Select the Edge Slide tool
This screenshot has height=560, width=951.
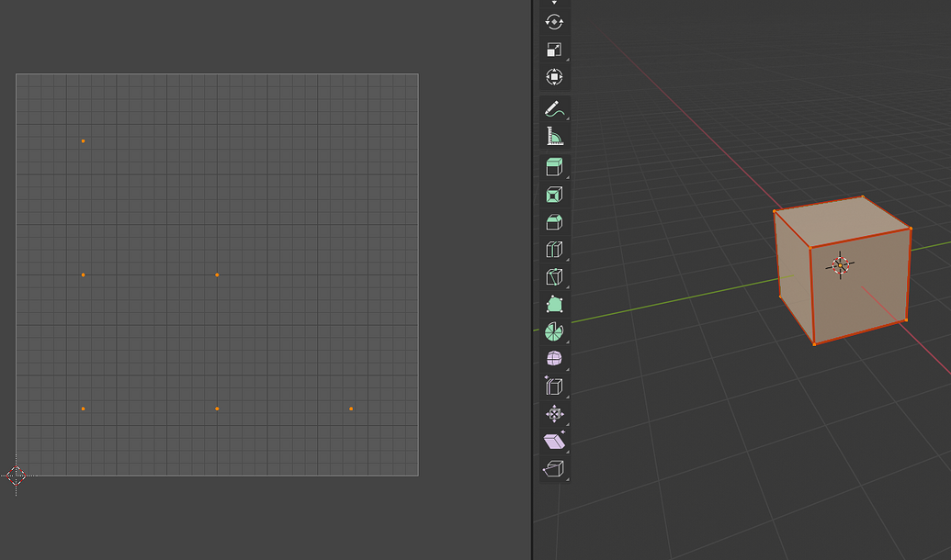[x=554, y=386]
